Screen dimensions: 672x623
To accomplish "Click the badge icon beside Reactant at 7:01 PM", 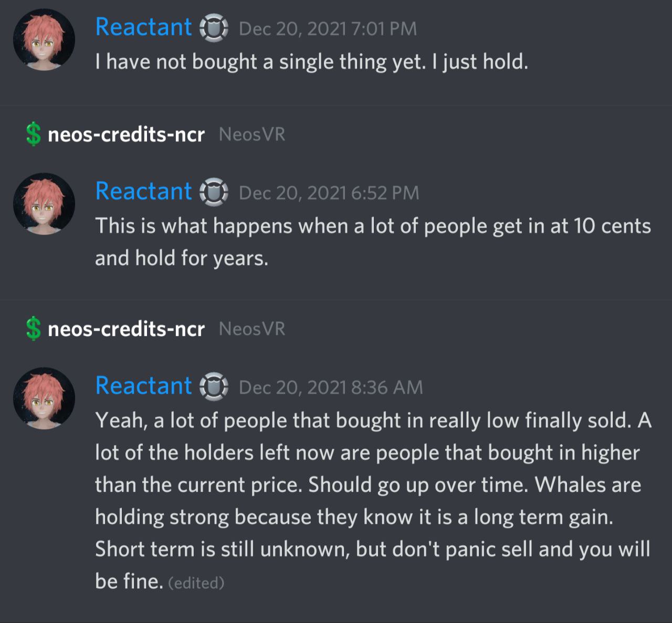I will point(214,28).
